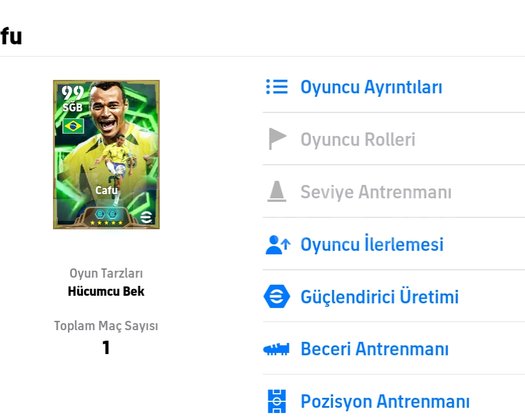525x420 pixels.
Task: Click the list icon beside Oyuncu Ayrıntıları
Action: point(277,87)
